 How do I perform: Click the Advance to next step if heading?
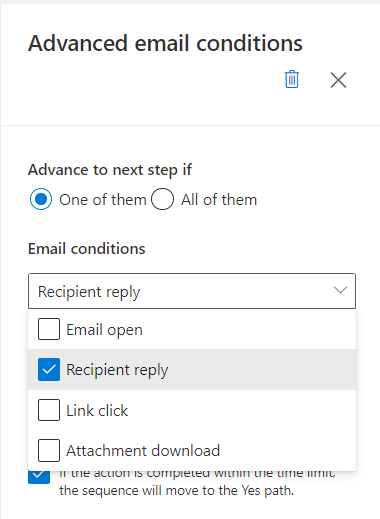(x=110, y=170)
